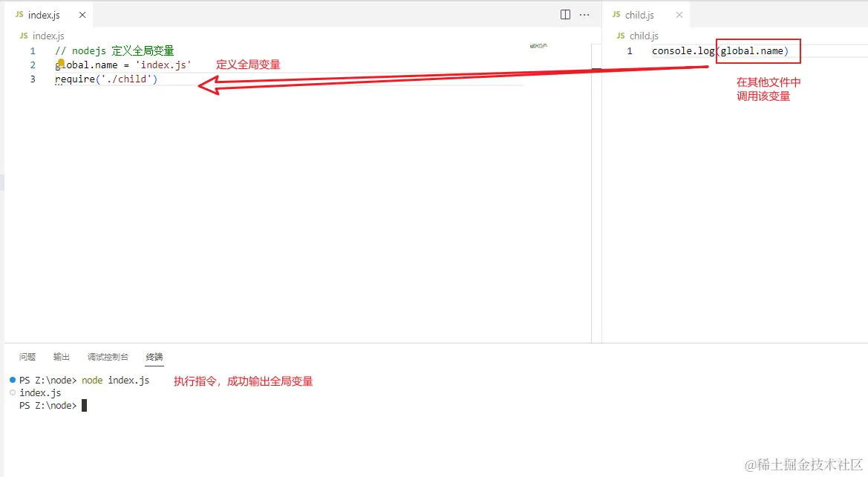Select the index.js tab
This screenshot has height=477, width=868.
50,15
